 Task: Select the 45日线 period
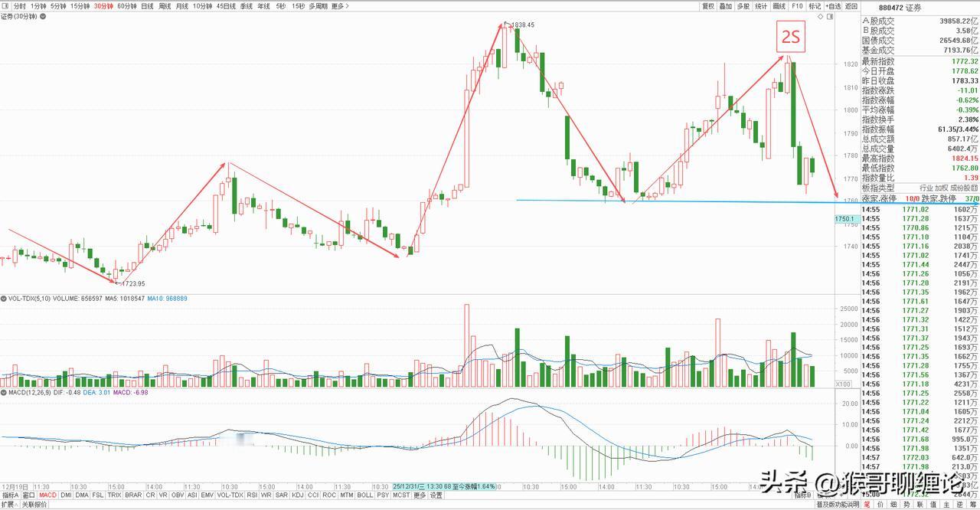pyautogui.click(x=226, y=6)
